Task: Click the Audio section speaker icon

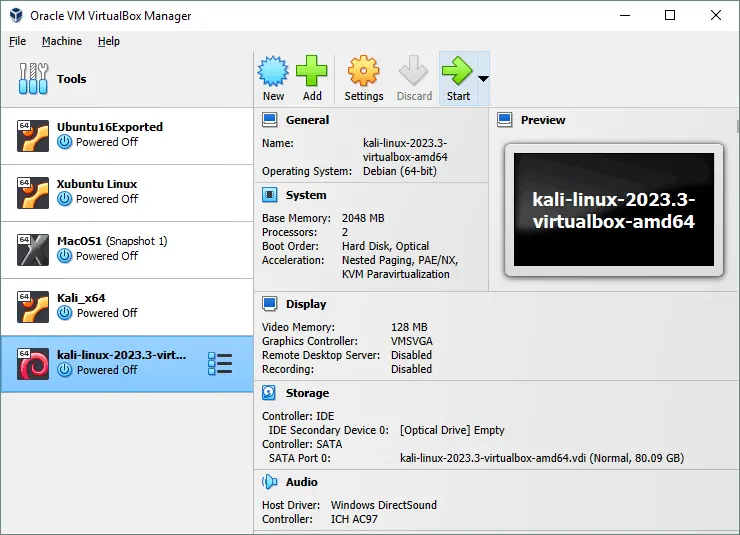Action: coord(269,482)
